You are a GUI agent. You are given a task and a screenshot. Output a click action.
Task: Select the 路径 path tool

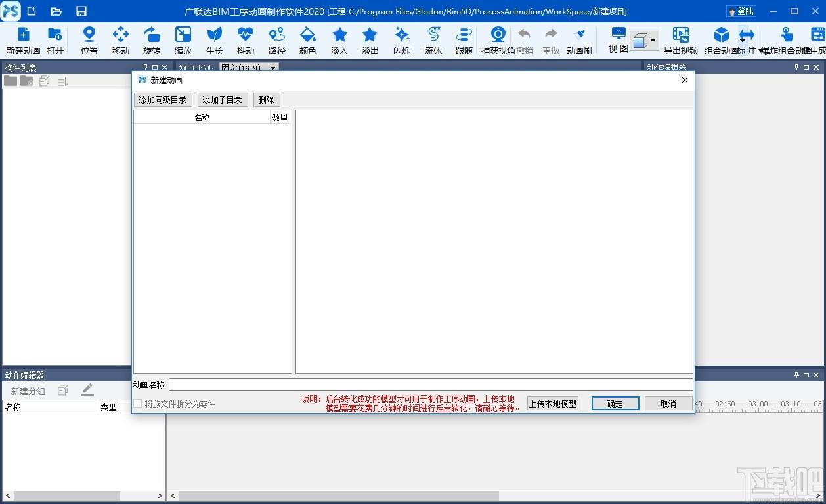277,41
